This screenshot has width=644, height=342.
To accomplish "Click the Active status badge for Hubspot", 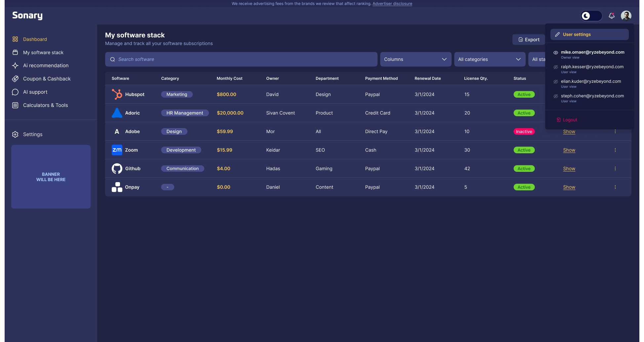I will pyautogui.click(x=524, y=94).
